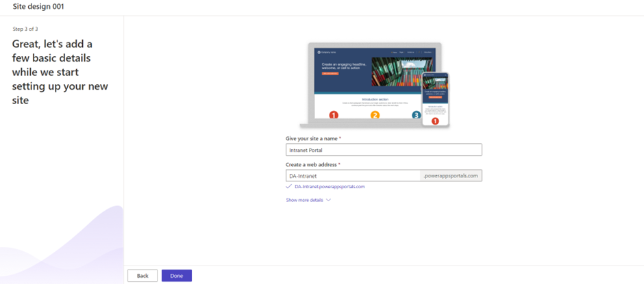
Task: Click the Give your site a name label
Action: 313,139
